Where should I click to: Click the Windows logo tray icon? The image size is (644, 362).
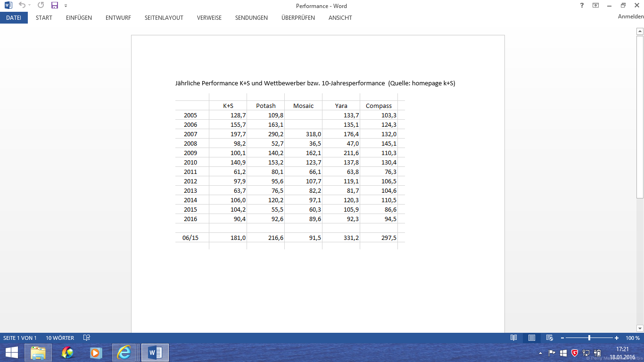(x=563, y=353)
